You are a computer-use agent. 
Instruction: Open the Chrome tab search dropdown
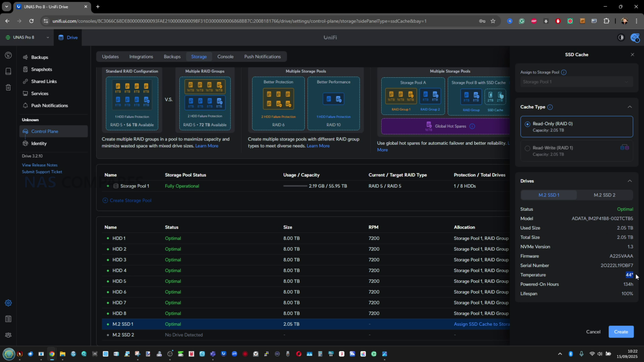click(x=7, y=7)
